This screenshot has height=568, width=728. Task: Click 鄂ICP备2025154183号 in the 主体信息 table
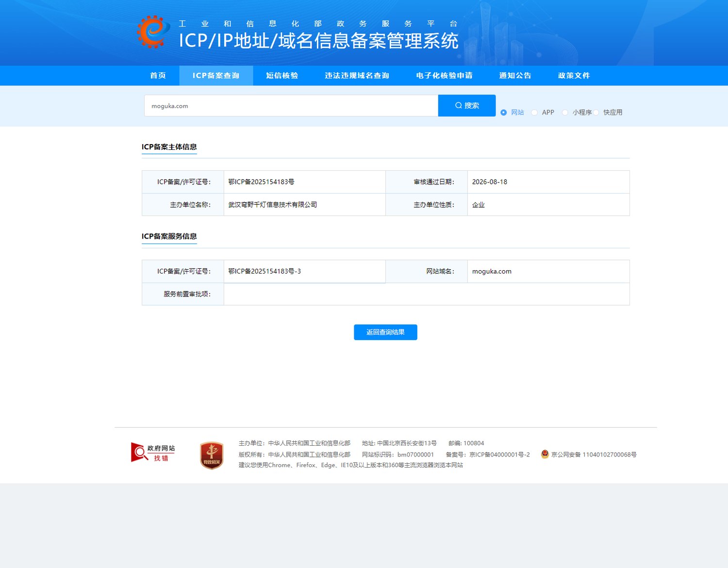(261, 182)
